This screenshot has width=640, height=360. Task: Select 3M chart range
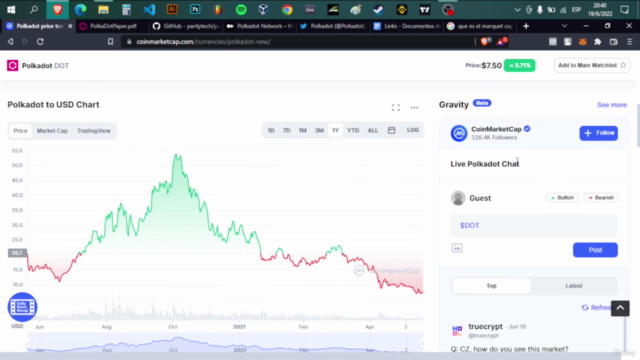coord(319,130)
